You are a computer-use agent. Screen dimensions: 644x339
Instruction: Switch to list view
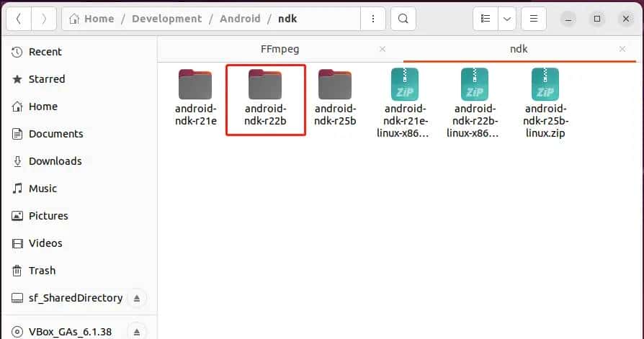[486, 19]
